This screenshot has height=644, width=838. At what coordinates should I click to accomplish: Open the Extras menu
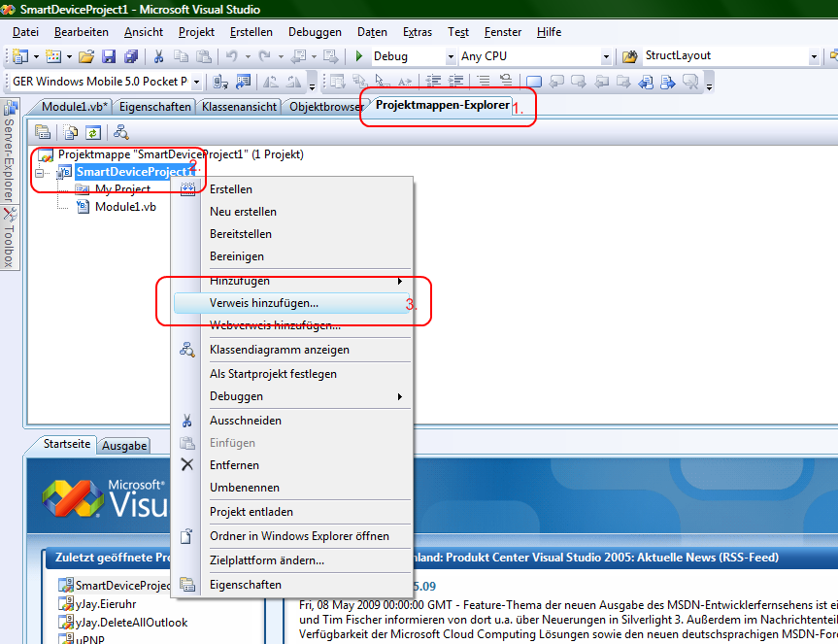click(418, 32)
